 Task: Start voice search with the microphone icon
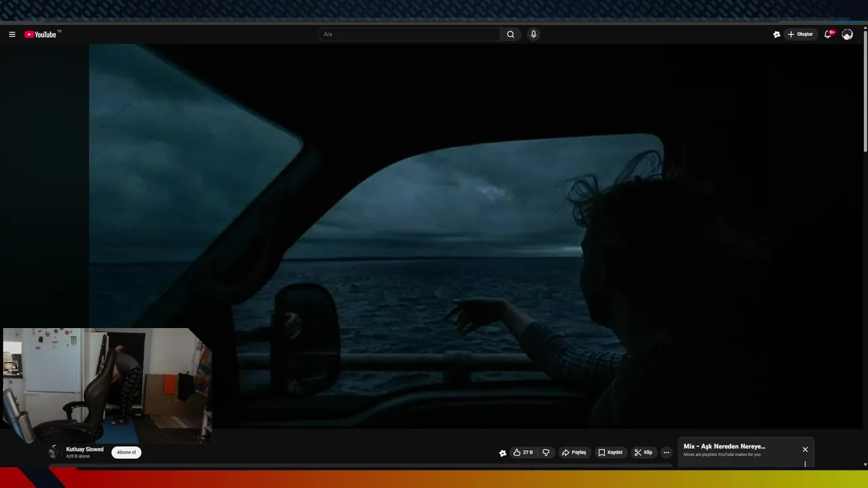(534, 35)
